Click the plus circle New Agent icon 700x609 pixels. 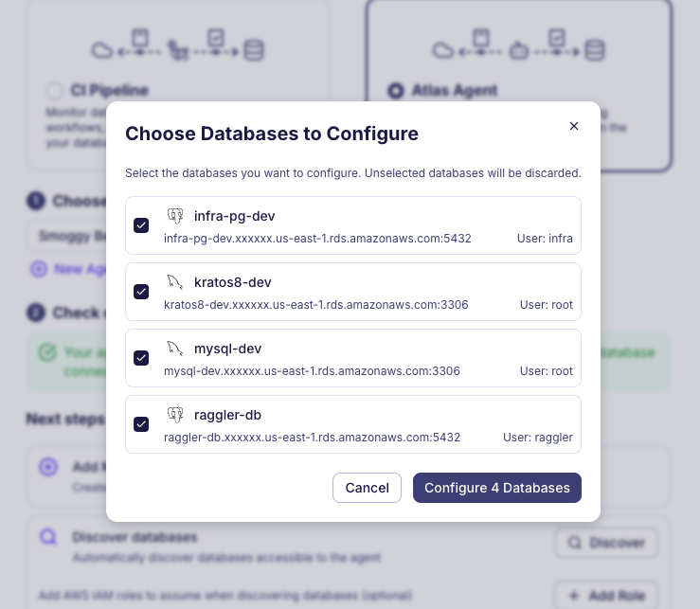38,269
